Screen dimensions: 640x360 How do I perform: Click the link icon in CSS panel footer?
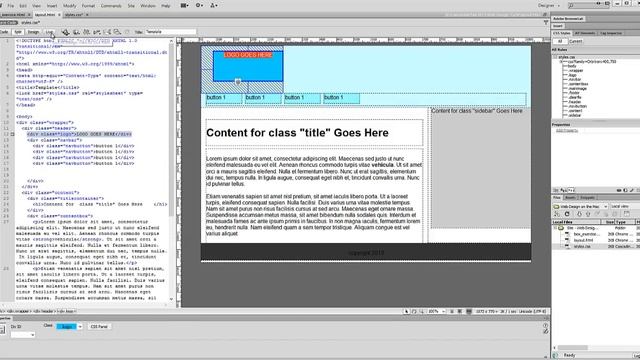click(619, 190)
